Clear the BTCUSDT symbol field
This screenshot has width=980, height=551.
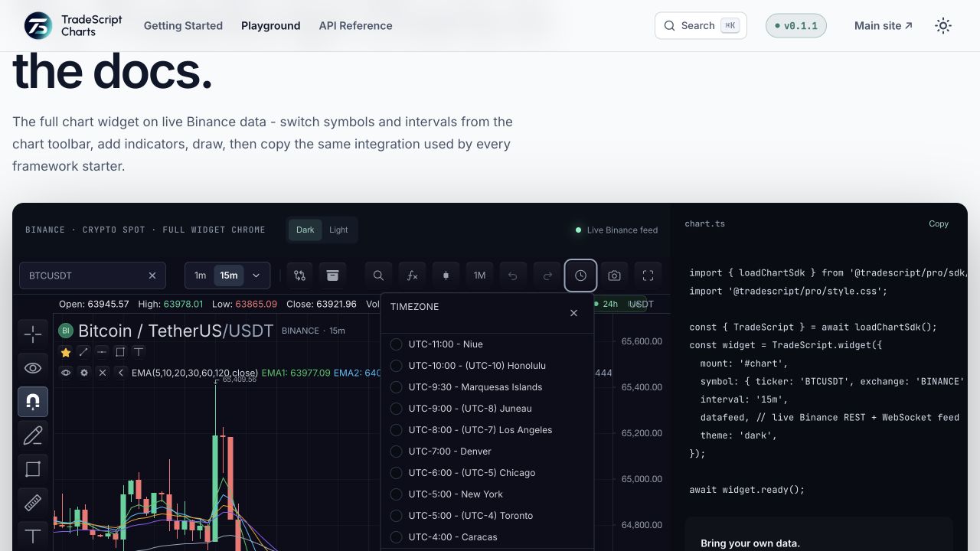[x=152, y=275]
